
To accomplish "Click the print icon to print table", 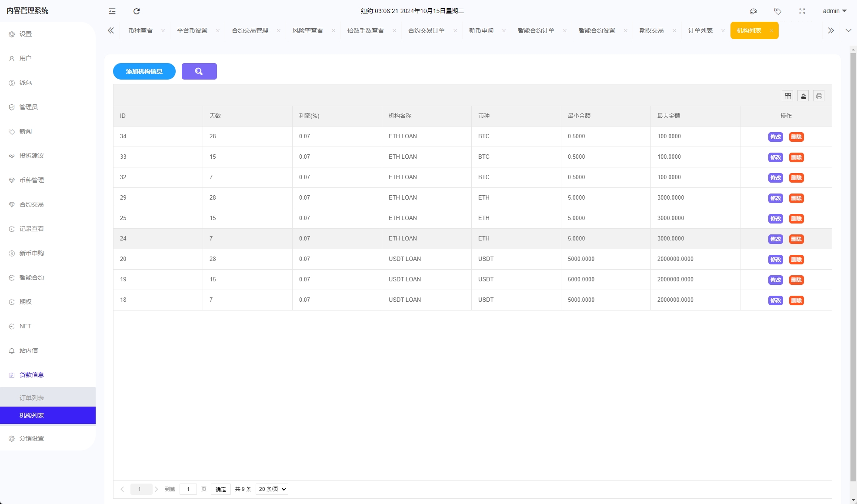I will 819,96.
